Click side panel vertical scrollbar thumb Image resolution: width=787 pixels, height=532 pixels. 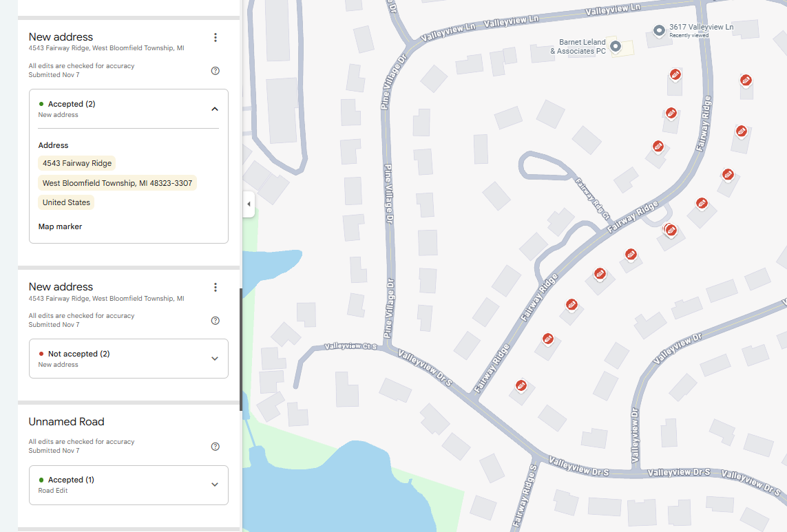click(x=241, y=350)
